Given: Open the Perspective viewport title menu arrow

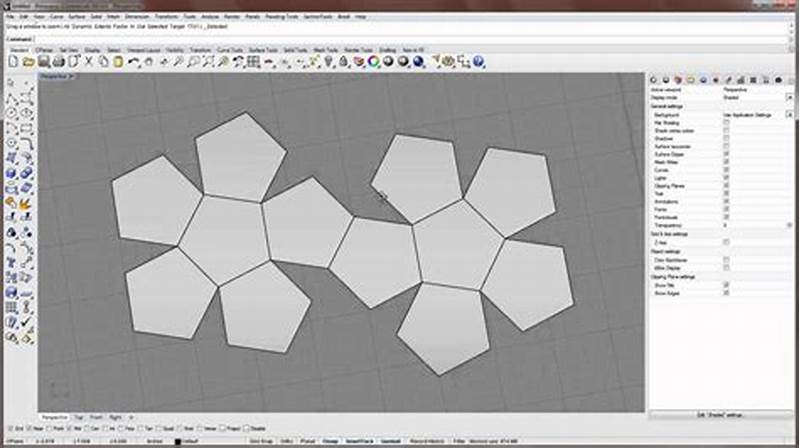Looking at the screenshot, I should click(x=71, y=77).
